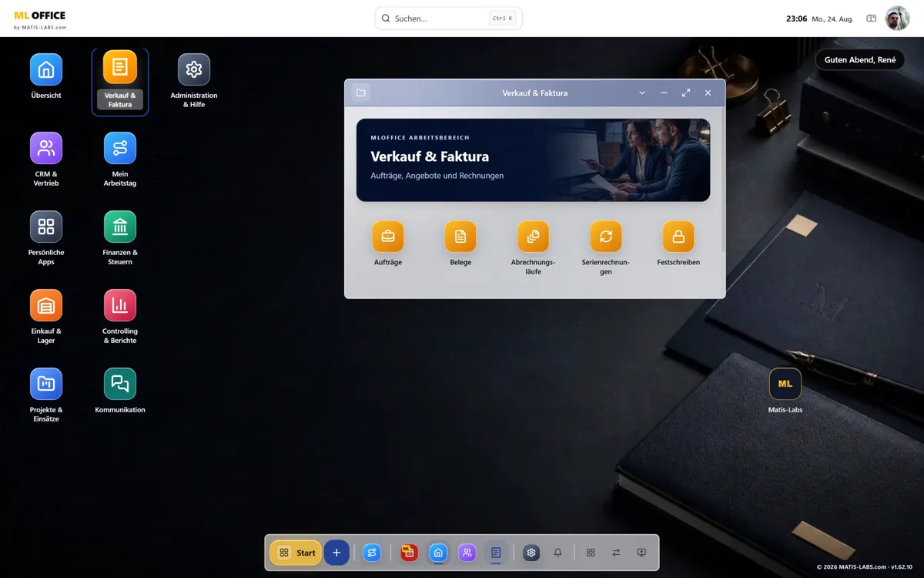Open the grid view icon in dock
The height and width of the screenshot is (578, 924).
coord(591,553)
